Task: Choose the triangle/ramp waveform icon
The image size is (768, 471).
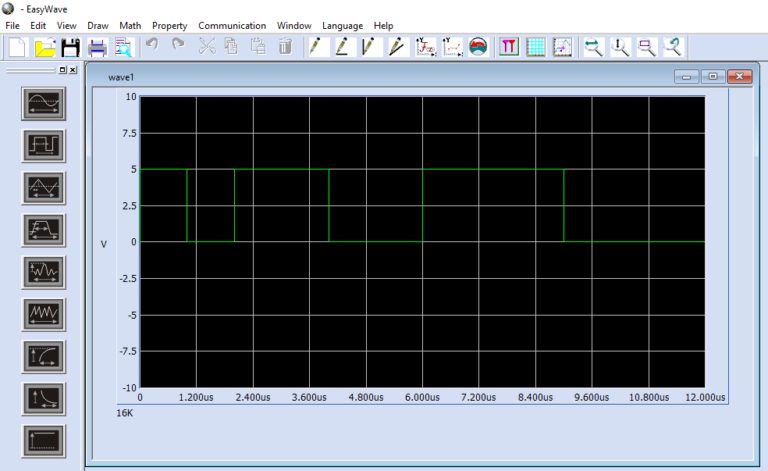Action: pos(43,187)
